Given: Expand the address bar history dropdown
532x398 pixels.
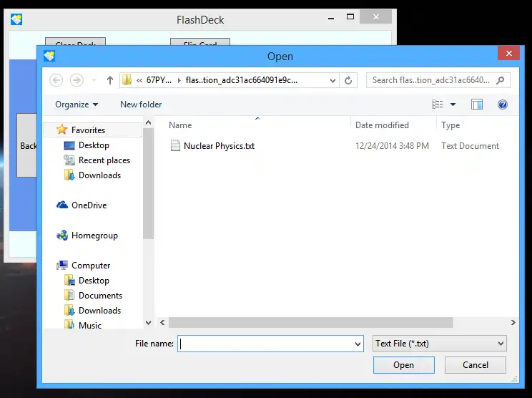Looking at the screenshot, I should pyautogui.click(x=332, y=80).
